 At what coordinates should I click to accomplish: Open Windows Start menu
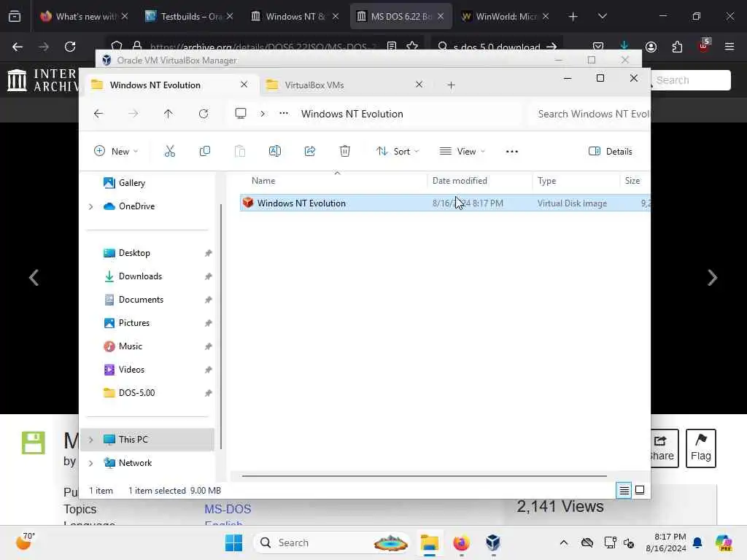[x=234, y=542]
